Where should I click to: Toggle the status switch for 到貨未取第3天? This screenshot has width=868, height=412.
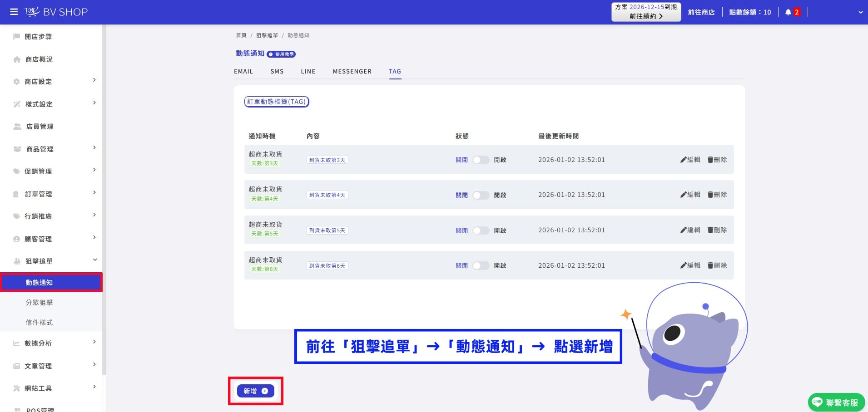[x=481, y=160]
